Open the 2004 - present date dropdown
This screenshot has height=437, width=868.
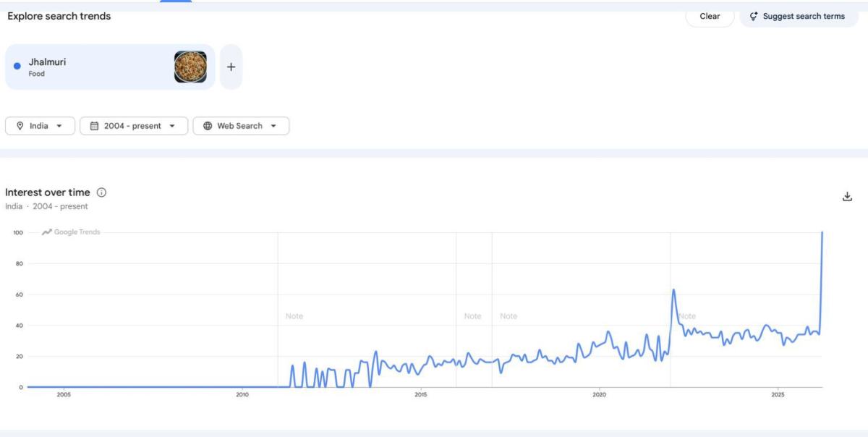[x=172, y=126]
